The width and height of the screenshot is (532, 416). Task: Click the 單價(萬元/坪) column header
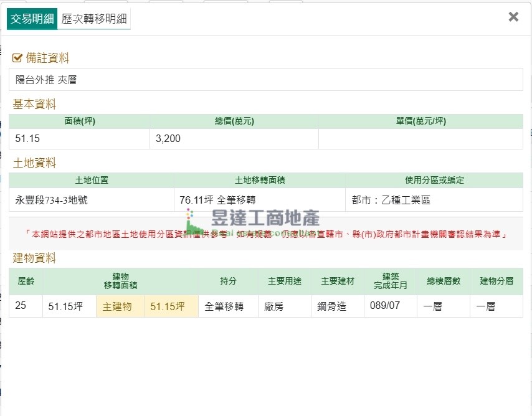pyautogui.click(x=420, y=121)
